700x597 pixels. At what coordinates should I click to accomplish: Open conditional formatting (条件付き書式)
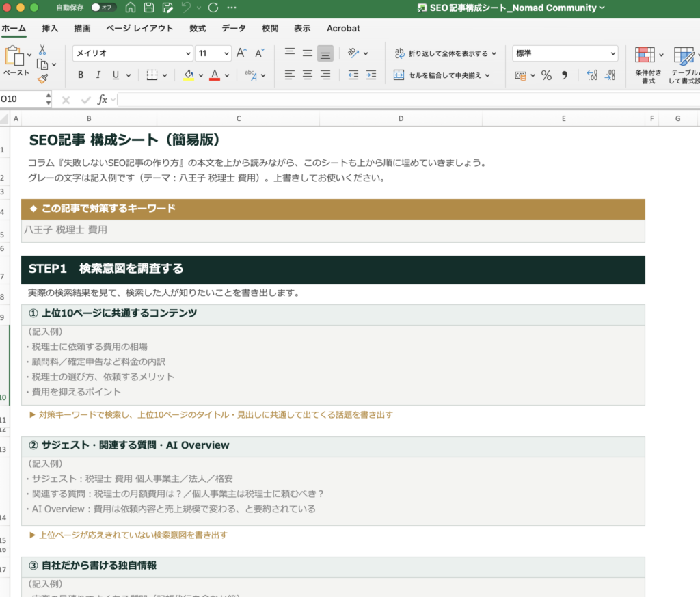pos(648,65)
